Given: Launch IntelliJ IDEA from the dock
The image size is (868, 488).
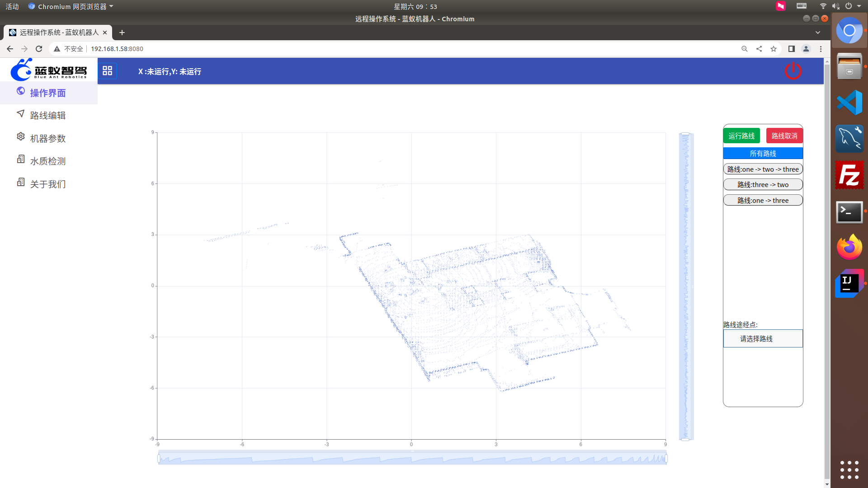Looking at the screenshot, I should pos(849,284).
